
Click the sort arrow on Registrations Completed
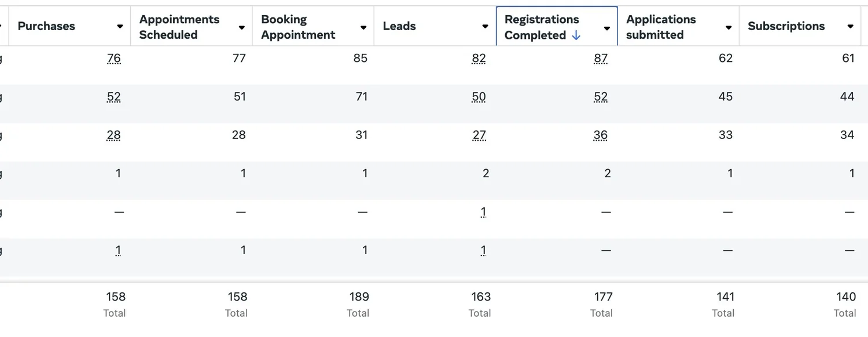576,35
